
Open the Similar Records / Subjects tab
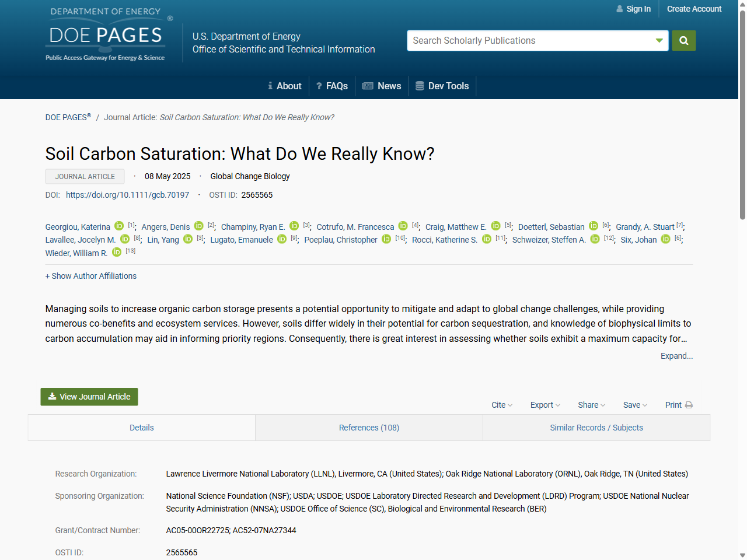[x=596, y=428]
